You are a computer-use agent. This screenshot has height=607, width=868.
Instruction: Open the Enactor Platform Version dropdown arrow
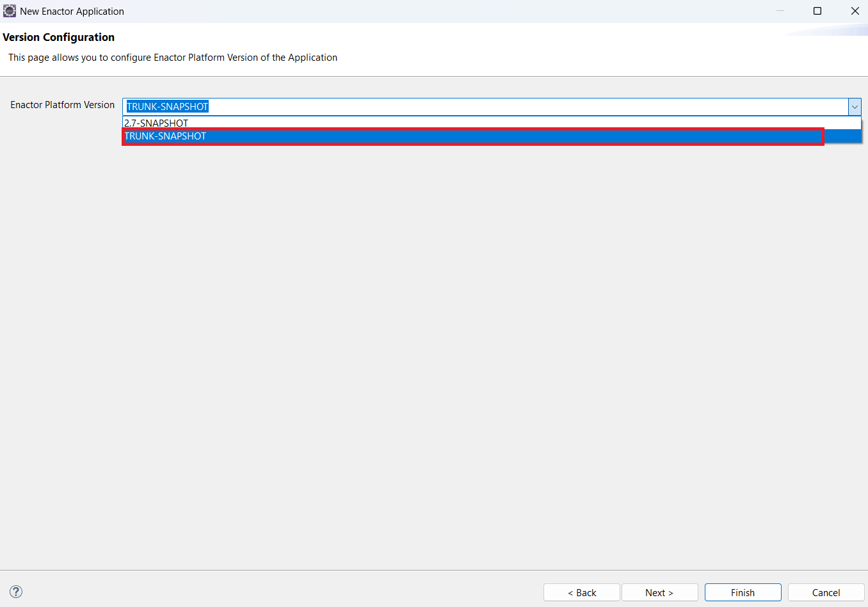[x=855, y=107]
